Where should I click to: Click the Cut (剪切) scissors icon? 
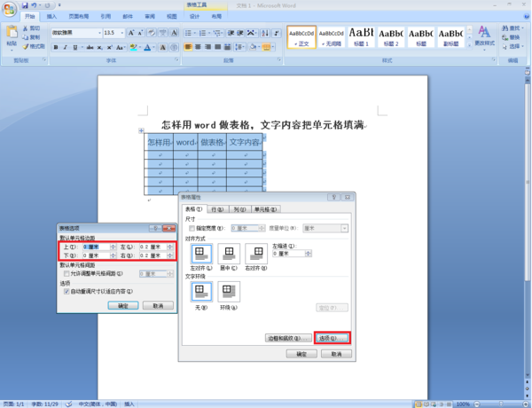(x=25, y=28)
